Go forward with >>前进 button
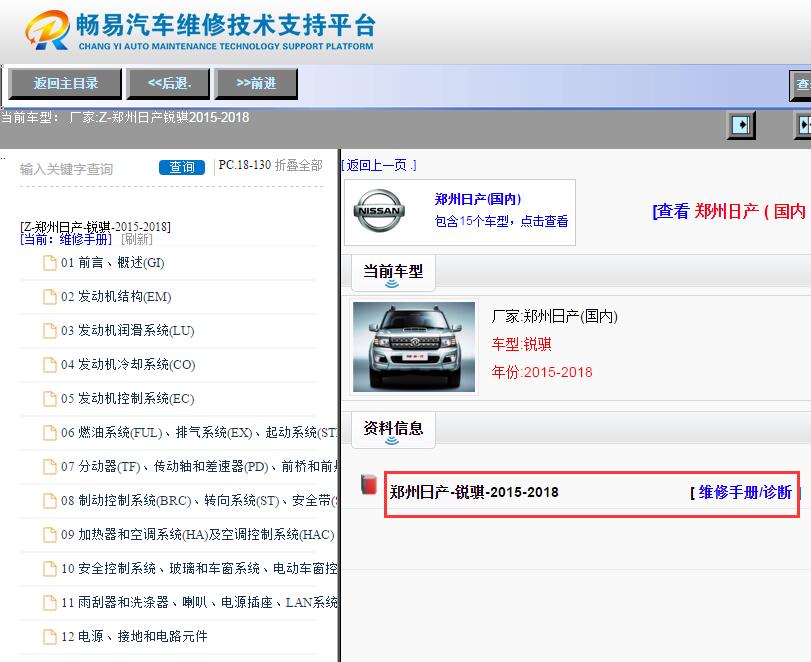The width and height of the screenshot is (811, 662). (256, 83)
